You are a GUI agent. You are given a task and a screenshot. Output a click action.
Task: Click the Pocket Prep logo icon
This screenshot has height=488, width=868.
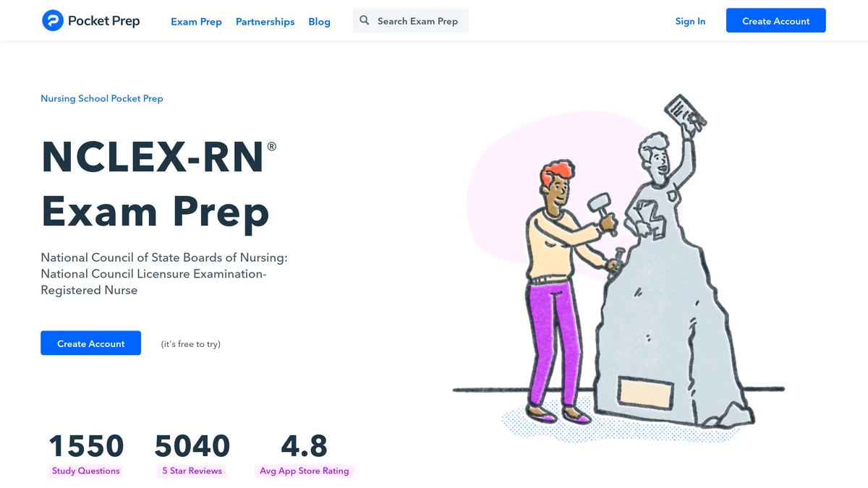point(53,21)
